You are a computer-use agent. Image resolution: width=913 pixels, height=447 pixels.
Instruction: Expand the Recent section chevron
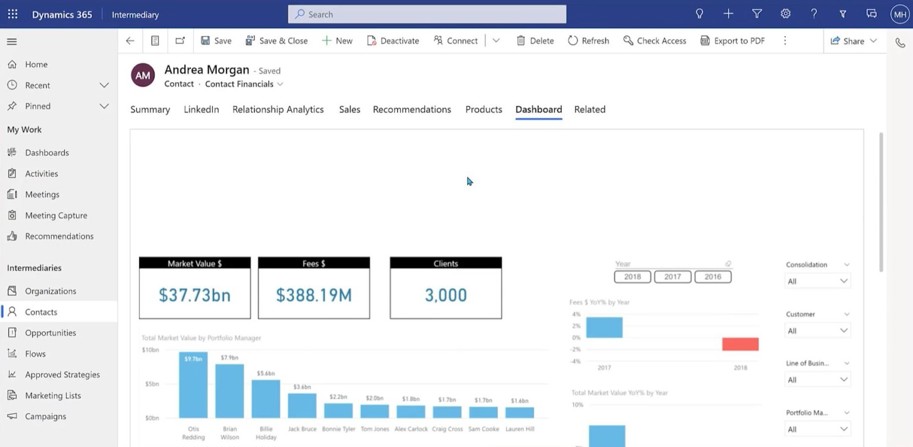point(104,85)
